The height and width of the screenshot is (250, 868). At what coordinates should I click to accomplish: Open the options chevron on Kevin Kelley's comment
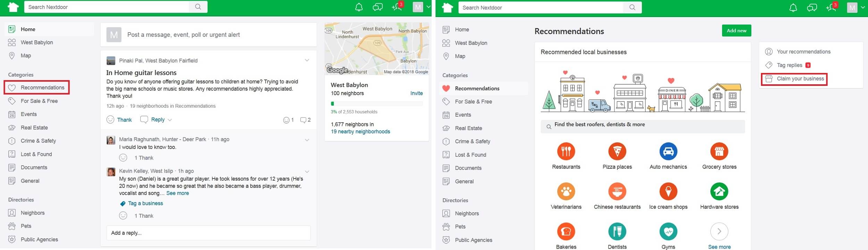(307, 172)
